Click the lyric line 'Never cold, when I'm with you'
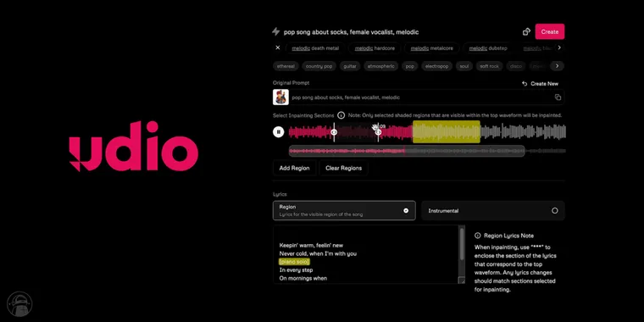This screenshot has height=322, width=644. [x=318, y=253]
